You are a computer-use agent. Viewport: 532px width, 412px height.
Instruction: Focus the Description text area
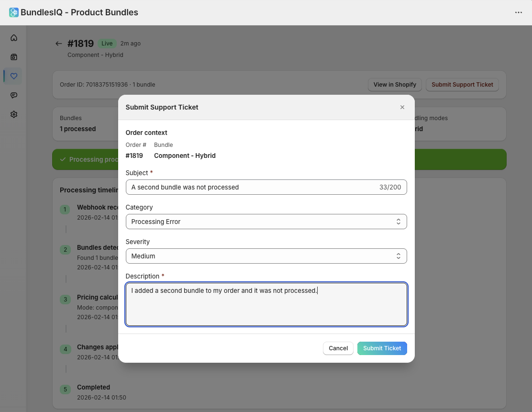[266, 304]
